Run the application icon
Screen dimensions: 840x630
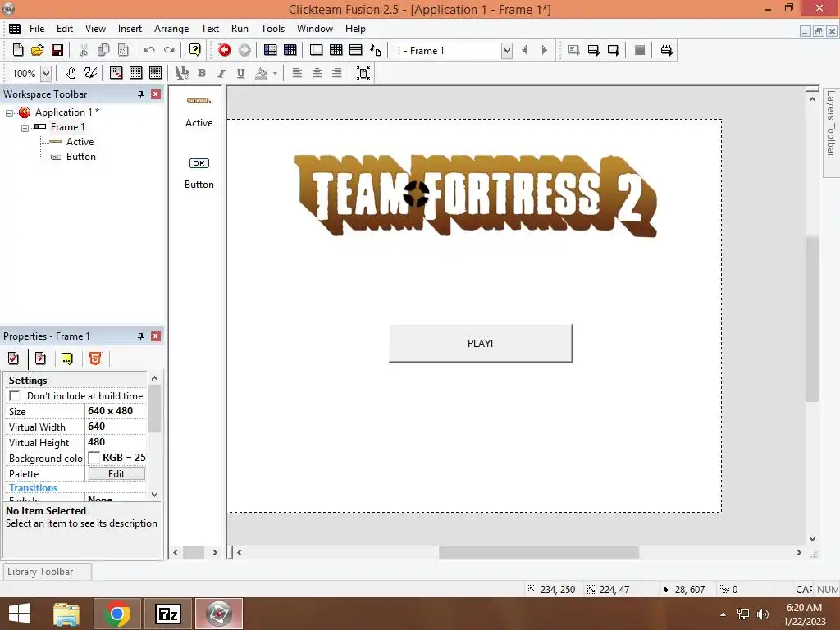tap(594, 50)
